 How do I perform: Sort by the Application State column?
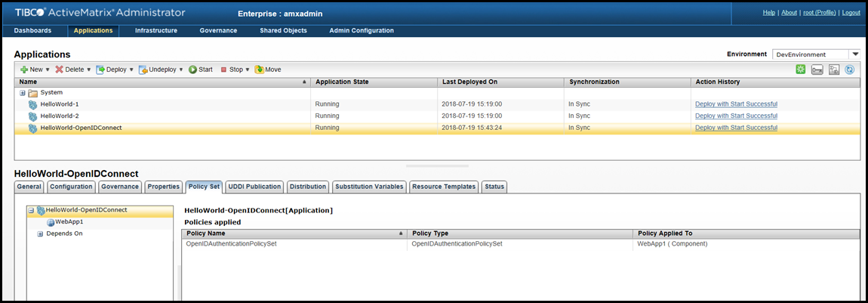pos(374,82)
